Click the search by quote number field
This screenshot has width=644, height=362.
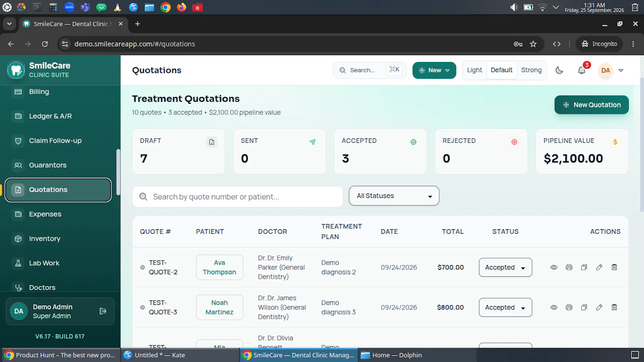point(237,197)
